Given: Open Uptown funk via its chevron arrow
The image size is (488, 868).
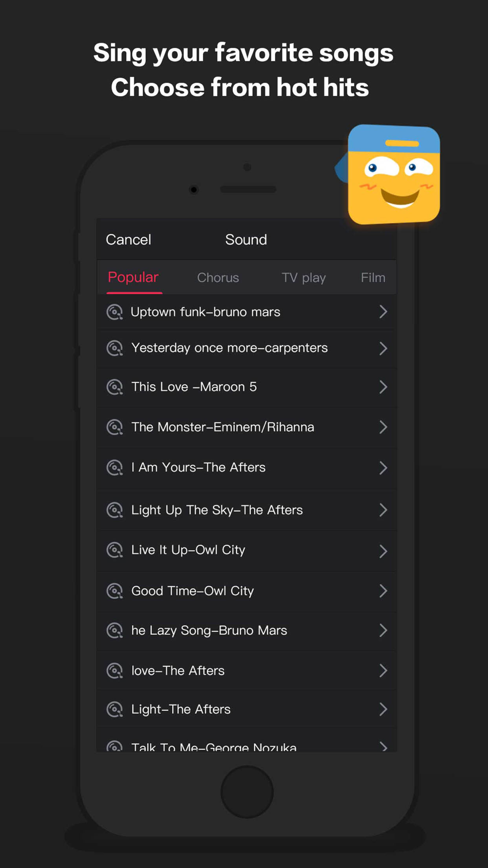Looking at the screenshot, I should click(x=383, y=312).
